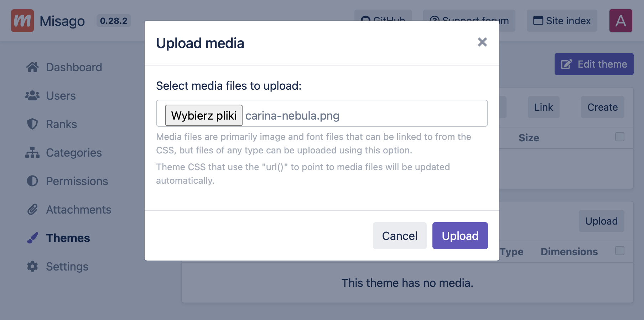Click the Wybierz pliki file chooser button
The height and width of the screenshot is (320, 644).
[x=204, y=115]
